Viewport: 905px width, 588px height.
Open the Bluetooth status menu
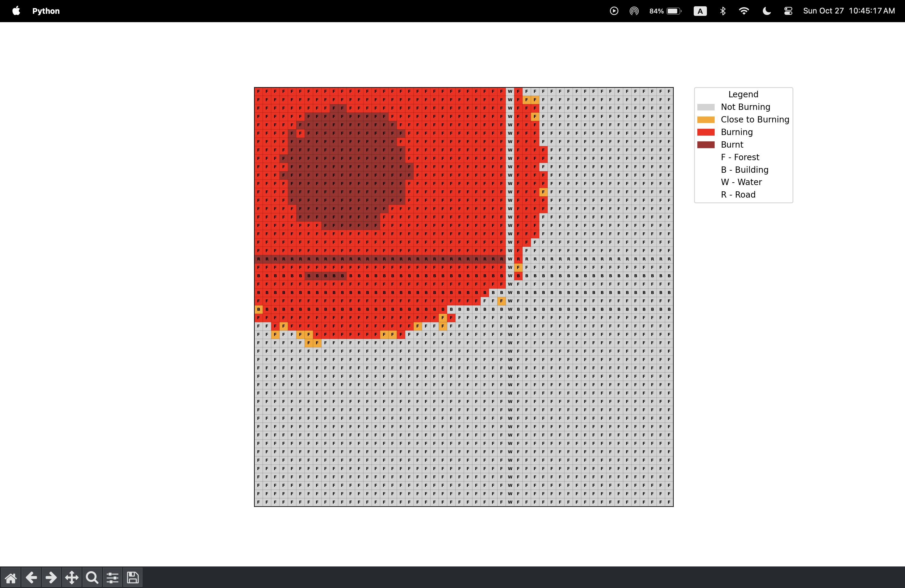(x=722, y=11)
